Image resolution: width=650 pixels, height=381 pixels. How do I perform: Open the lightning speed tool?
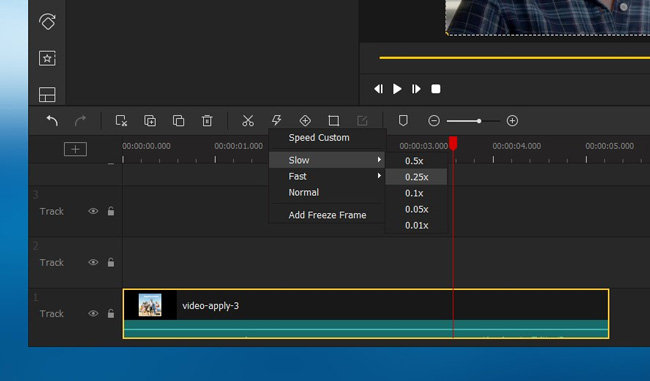(x=276, y=121)
